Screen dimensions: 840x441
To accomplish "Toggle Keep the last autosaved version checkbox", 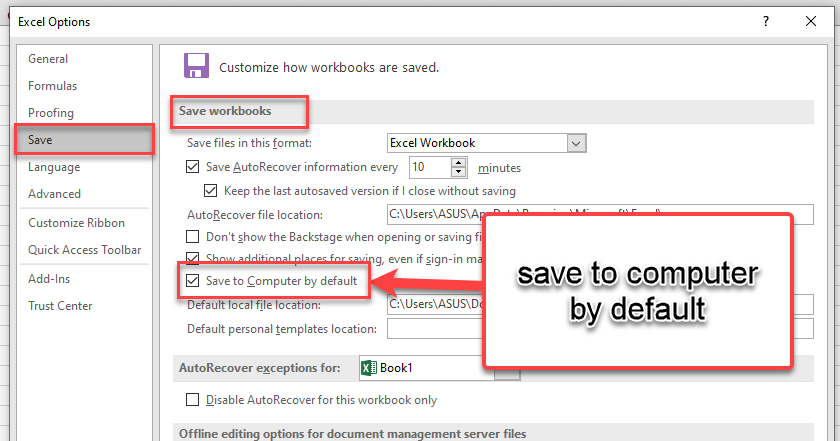I will [211, 191].
